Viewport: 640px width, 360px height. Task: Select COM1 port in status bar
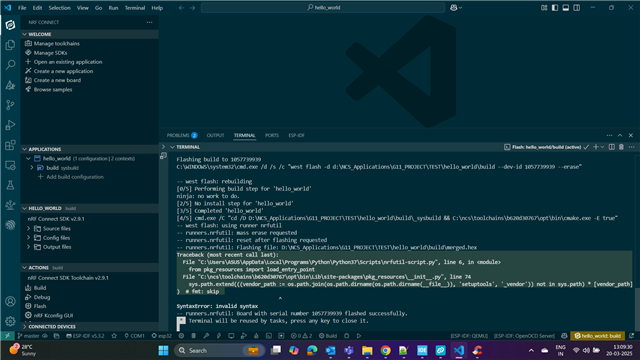[x=134, y=336]
